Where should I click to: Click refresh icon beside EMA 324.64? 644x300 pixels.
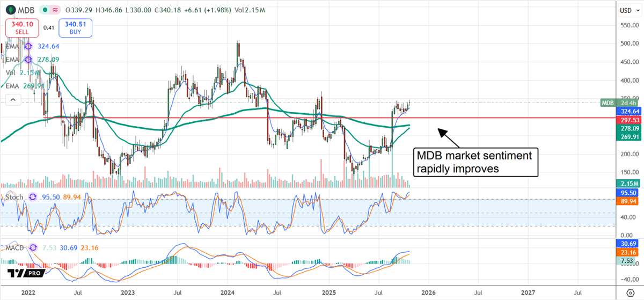[x=27, y=47]
